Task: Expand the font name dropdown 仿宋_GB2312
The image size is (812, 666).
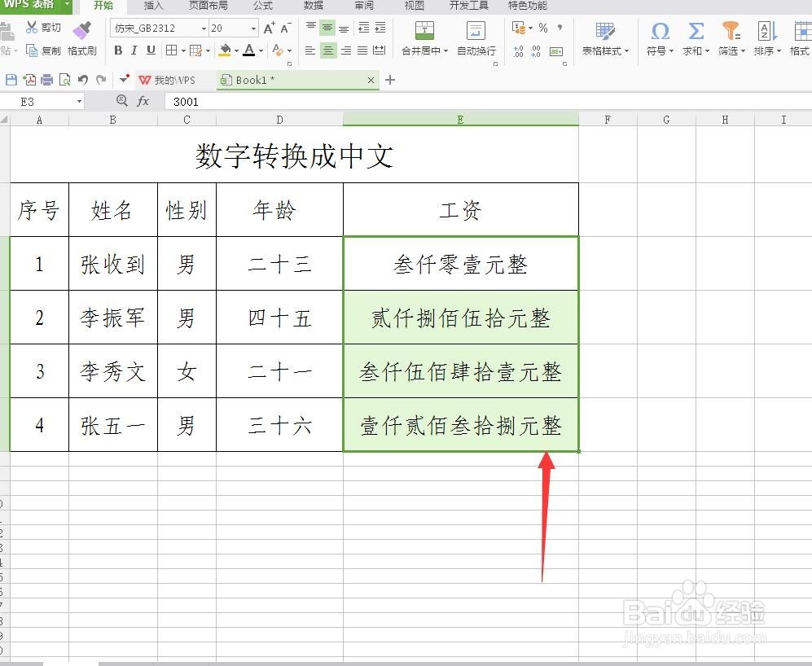Action: click(203, 30)
